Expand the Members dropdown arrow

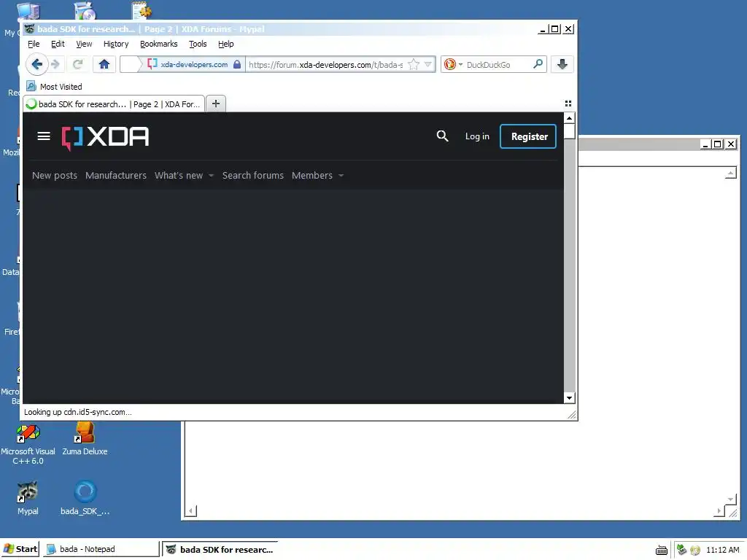341,175
